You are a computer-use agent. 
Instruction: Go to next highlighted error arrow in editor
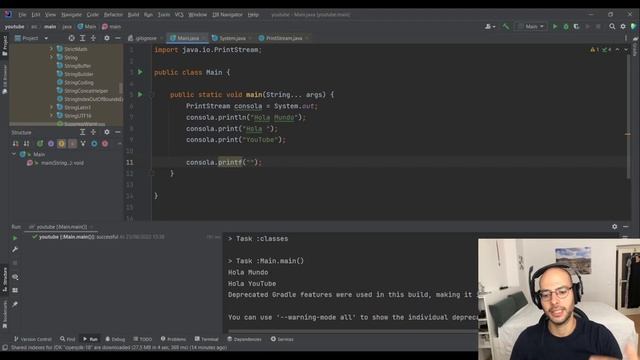coord(626,49)
